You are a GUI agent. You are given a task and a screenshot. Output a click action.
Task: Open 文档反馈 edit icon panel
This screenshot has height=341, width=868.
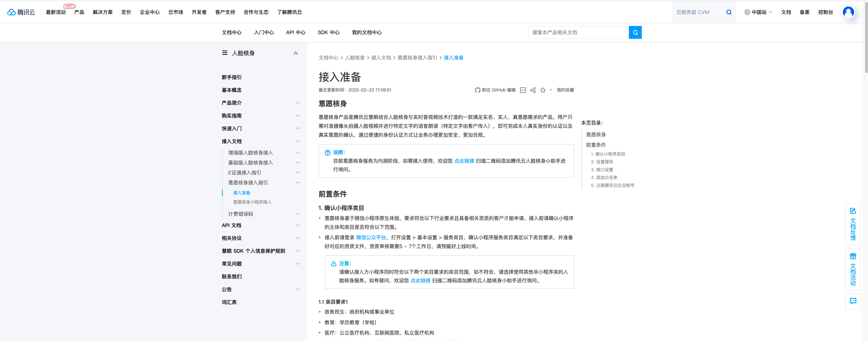pyautogui.click(x=853, y=224)
